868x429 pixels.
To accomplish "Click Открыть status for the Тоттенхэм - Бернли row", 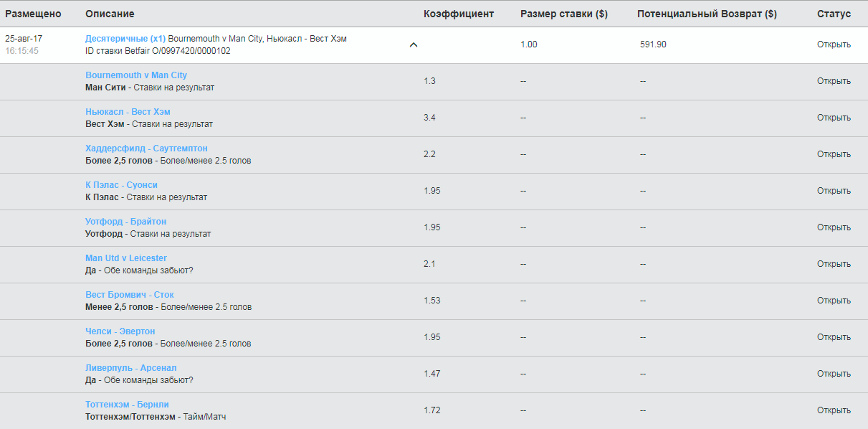I will [834, 410].
